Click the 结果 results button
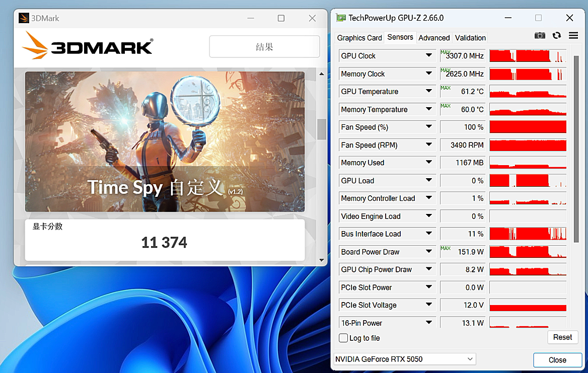Screen dimensions: 588x373 [x=264, y=47]
